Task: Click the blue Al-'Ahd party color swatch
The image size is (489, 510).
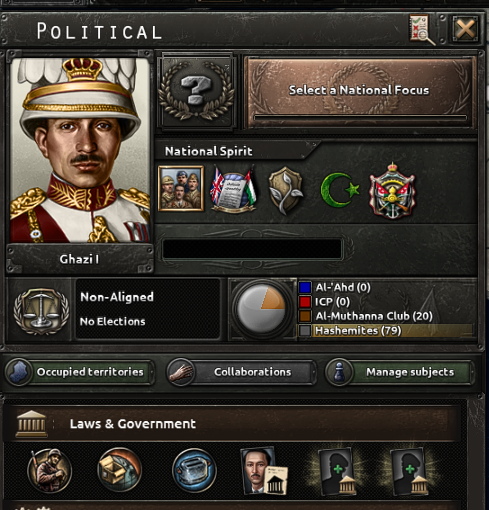Action: tap(305, 287)
